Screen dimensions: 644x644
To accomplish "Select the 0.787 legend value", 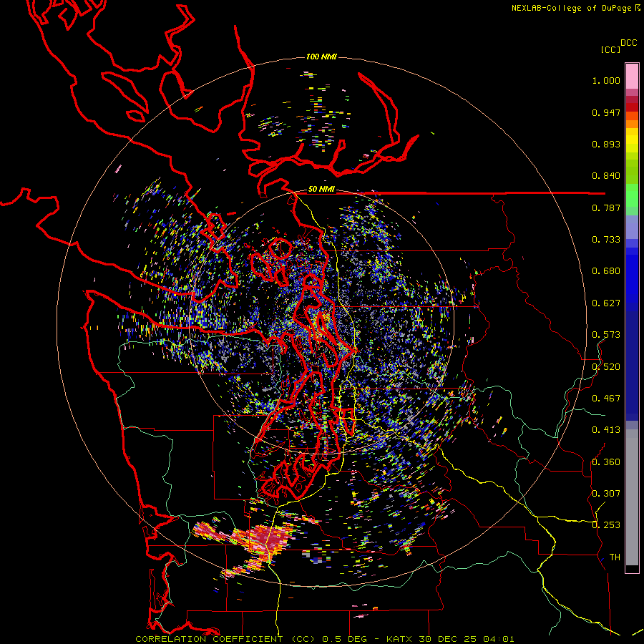I will tap(606, 208).
